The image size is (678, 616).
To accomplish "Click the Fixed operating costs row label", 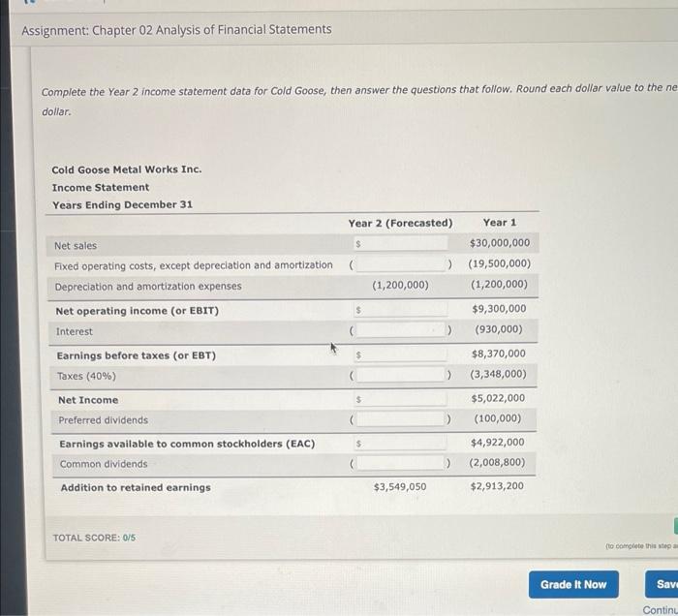I will (x=194, y=265).
